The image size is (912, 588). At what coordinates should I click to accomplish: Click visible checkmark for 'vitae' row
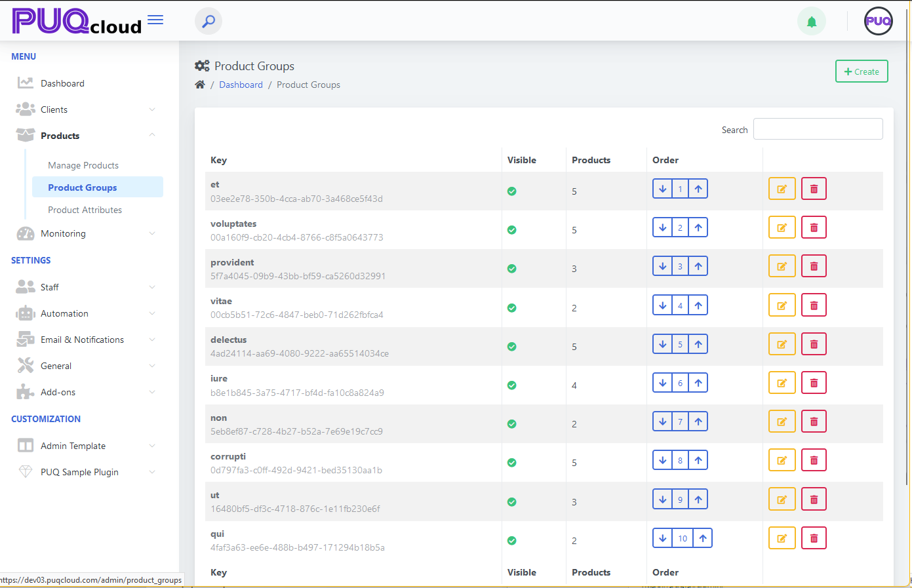pyautogui.click(x=511, y=308)
